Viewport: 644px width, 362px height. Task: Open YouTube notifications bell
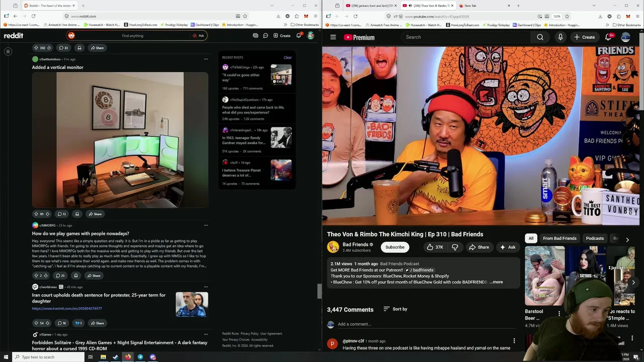coord(609,37)
